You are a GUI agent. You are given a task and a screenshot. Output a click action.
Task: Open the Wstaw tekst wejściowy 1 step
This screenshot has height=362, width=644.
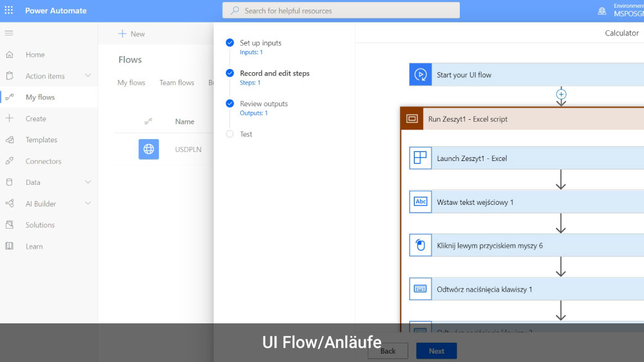527,202
